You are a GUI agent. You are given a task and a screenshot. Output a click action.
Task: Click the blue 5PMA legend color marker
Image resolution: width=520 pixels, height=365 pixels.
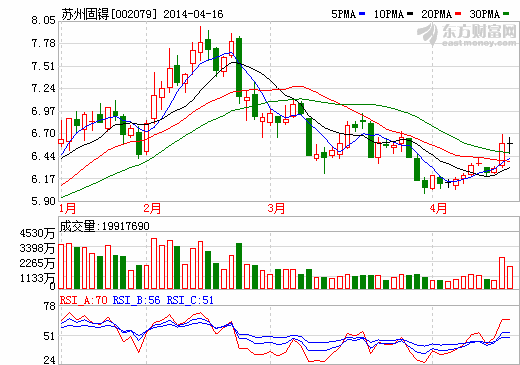click(362, 14)
